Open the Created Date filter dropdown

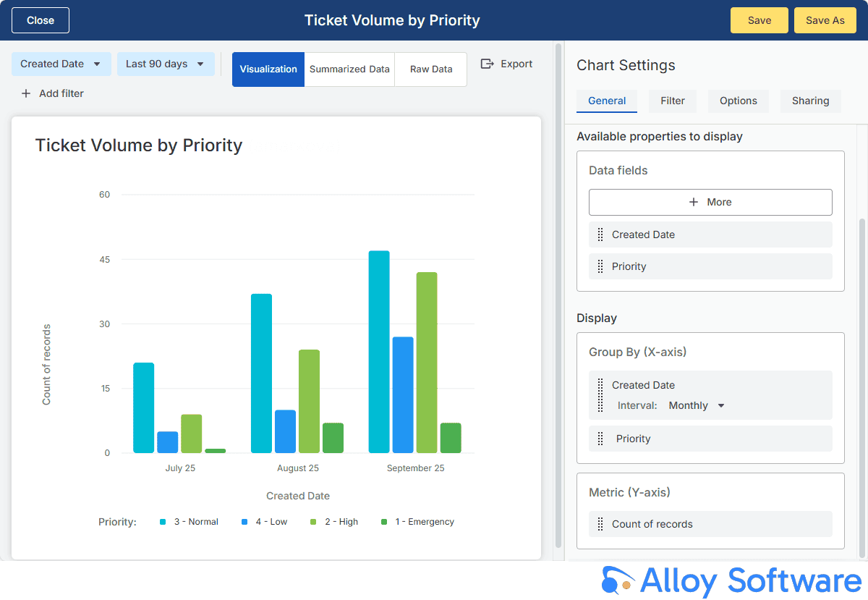click(61, 64)
